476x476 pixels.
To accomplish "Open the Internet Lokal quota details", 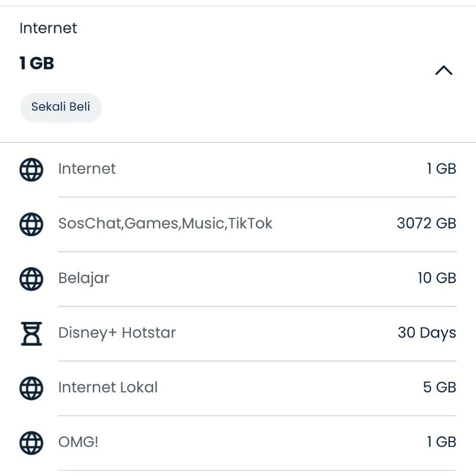I will click(108, 388).
